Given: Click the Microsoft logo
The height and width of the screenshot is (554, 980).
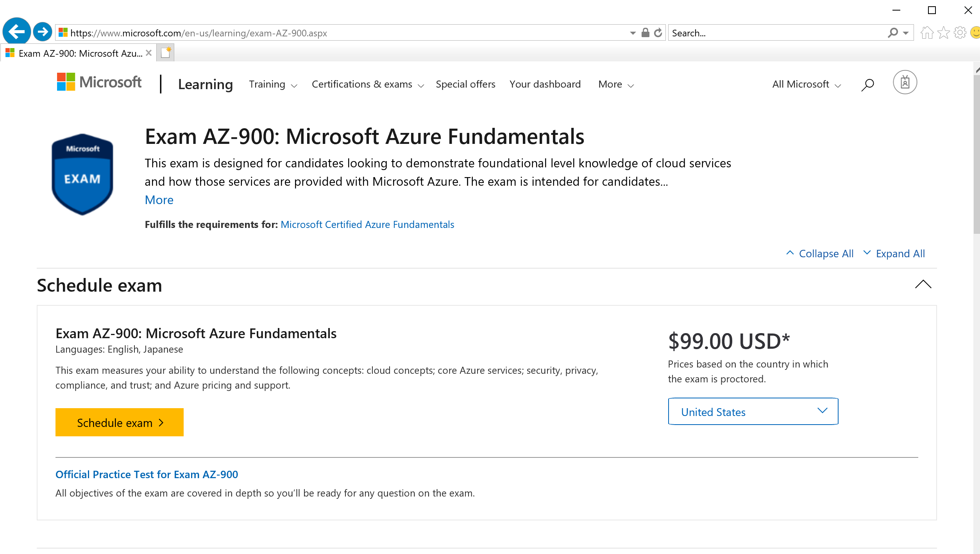Looking at the screenshot, I should (x=99, y=82).
